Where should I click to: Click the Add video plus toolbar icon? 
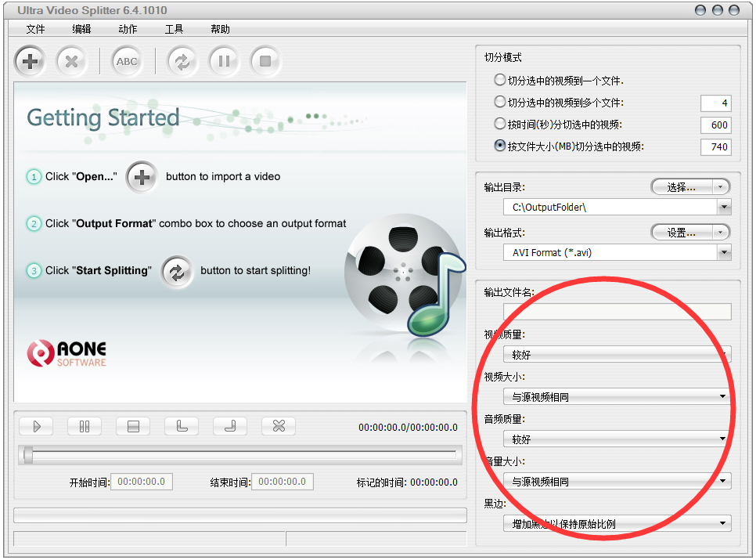point(30,61)
